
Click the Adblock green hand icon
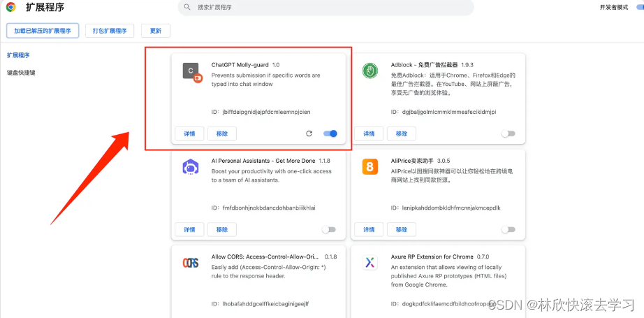click(x=370, y=71)
